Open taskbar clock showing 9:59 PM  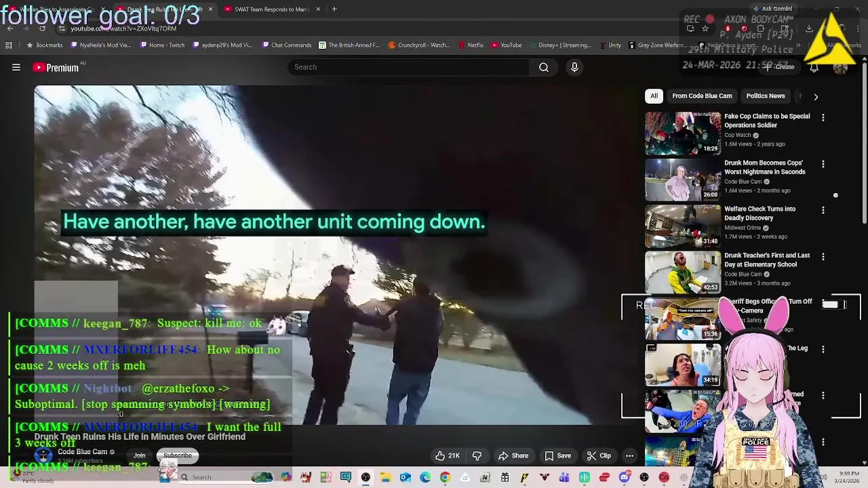point(850,477)
